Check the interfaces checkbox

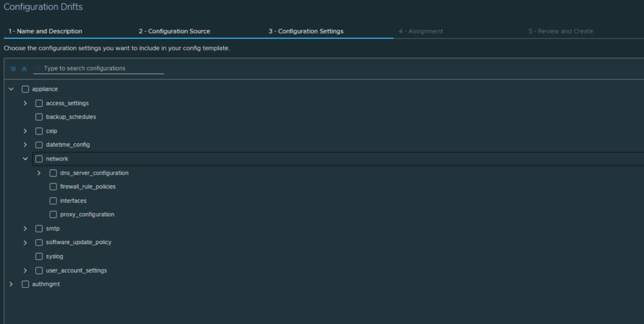click(53, 200)
